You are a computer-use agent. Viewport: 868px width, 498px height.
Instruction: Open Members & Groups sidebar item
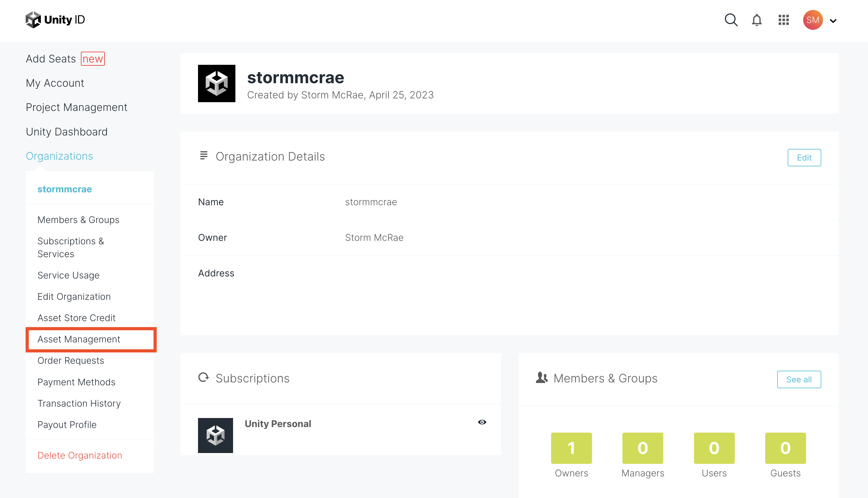[78, 220]
